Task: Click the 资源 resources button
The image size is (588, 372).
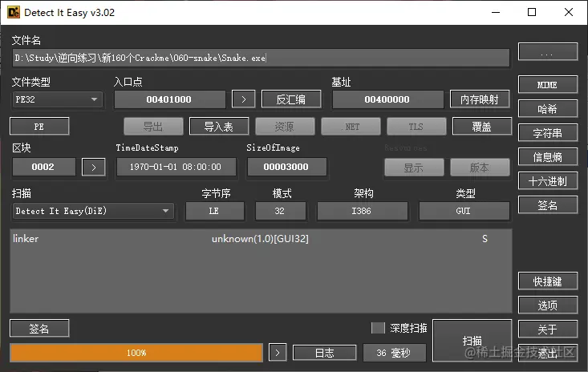Action: coord(285,127)
